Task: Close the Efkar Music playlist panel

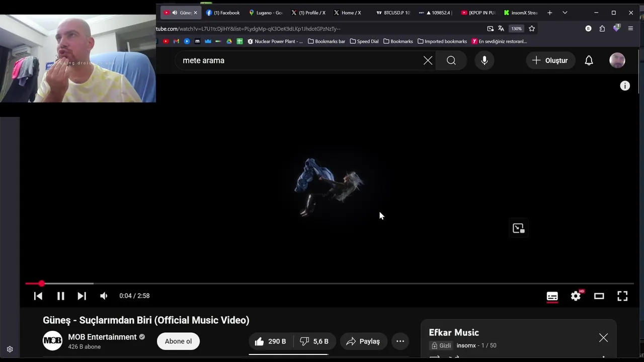Action: pos(603,338)
